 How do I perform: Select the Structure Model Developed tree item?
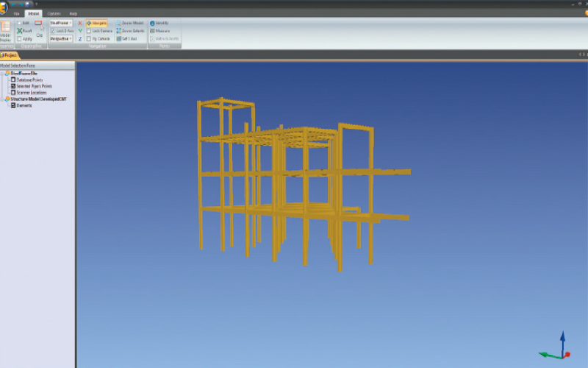(38, 99)
